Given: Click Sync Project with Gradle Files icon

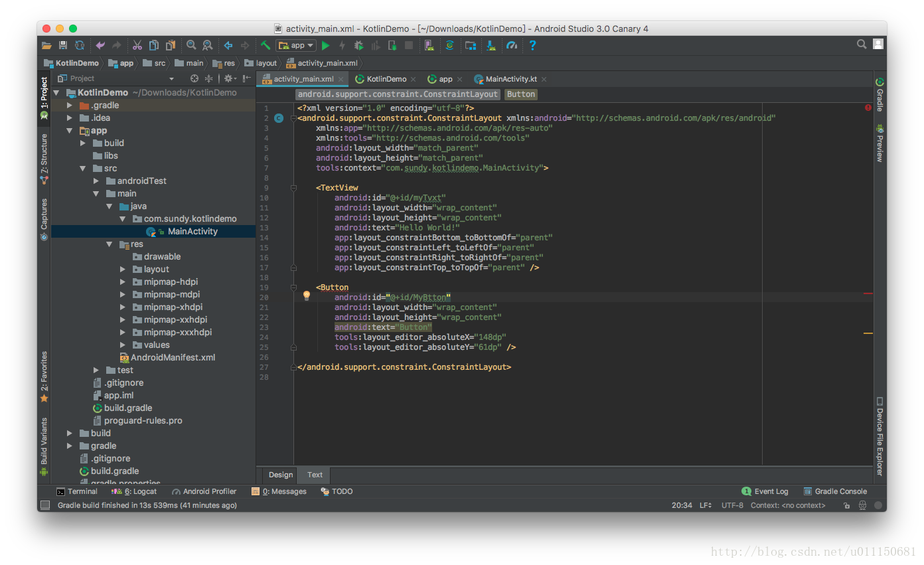Looking at the screenshot, I should (450, 46).
